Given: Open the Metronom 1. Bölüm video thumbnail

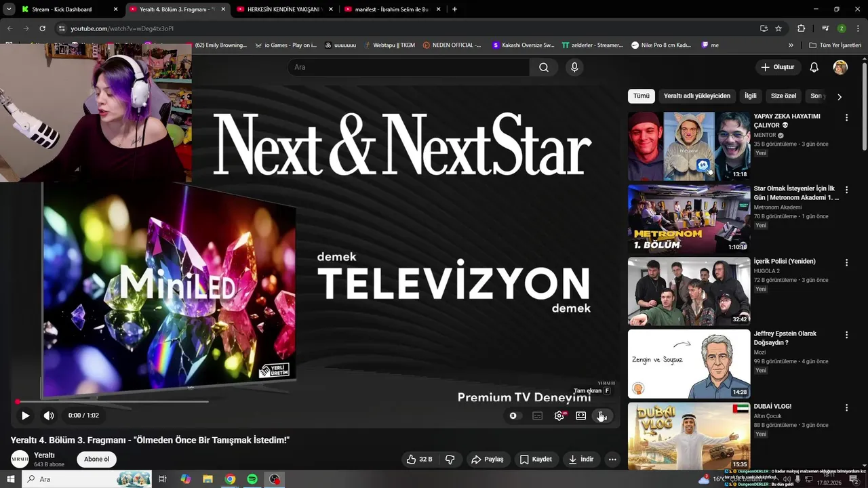Looking at the screenshot, I should click(x=689, y=219).
